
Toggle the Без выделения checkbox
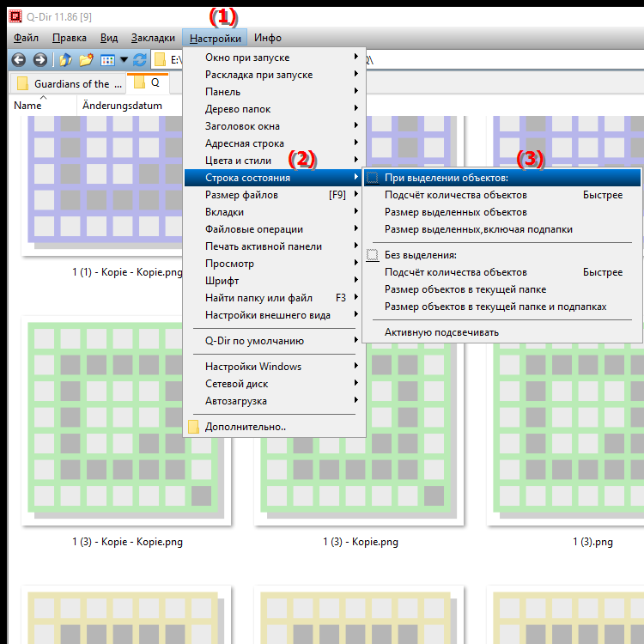point(372,255)
